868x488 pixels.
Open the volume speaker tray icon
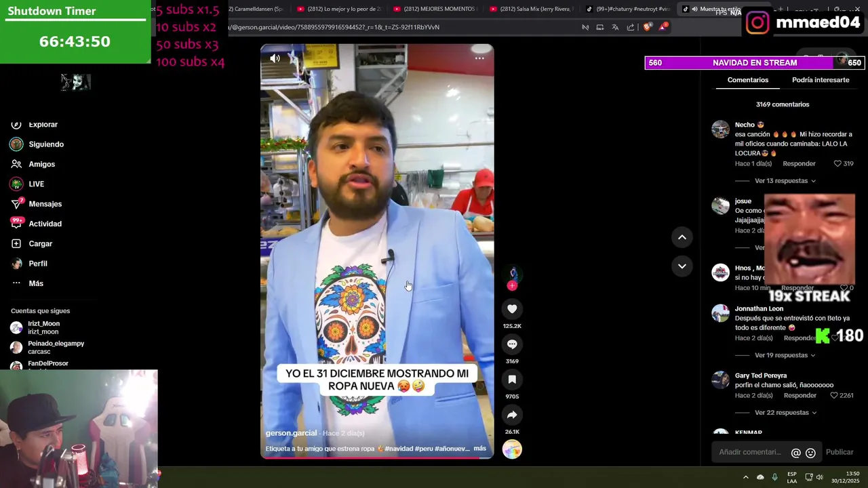[819, 477]
